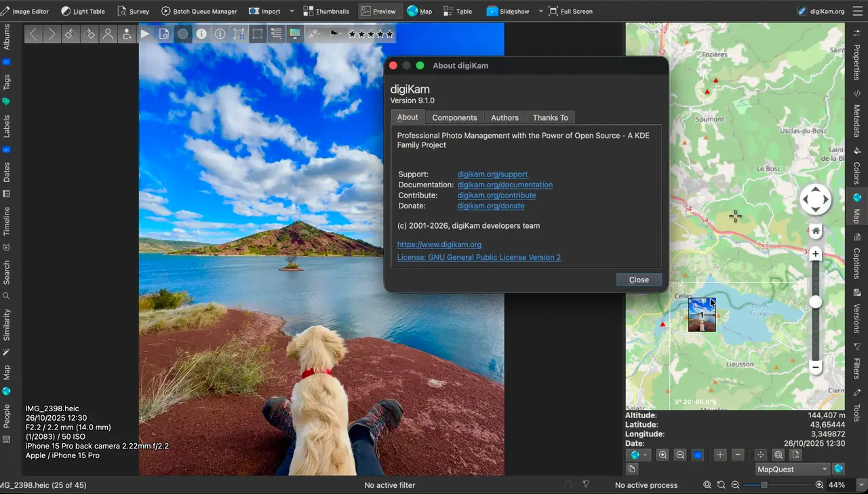Switch to the Authors tab

click(505, 117)
